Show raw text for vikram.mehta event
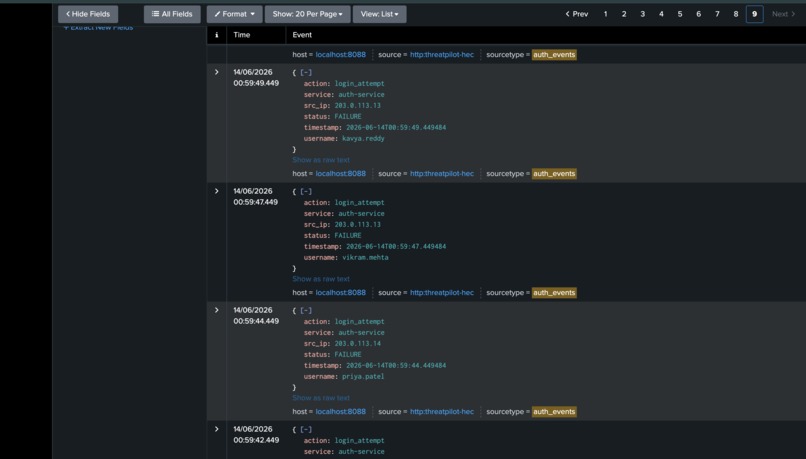 (x=321, y=279)
